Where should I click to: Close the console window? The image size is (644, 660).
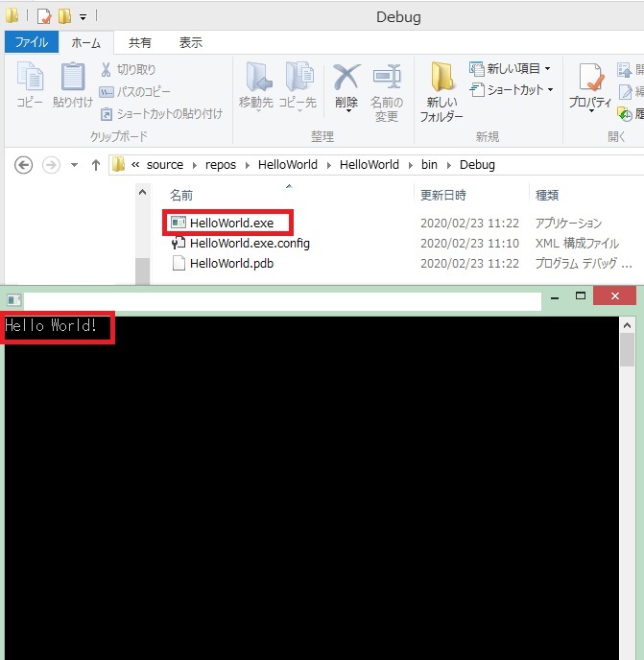[x=614, y=295]
